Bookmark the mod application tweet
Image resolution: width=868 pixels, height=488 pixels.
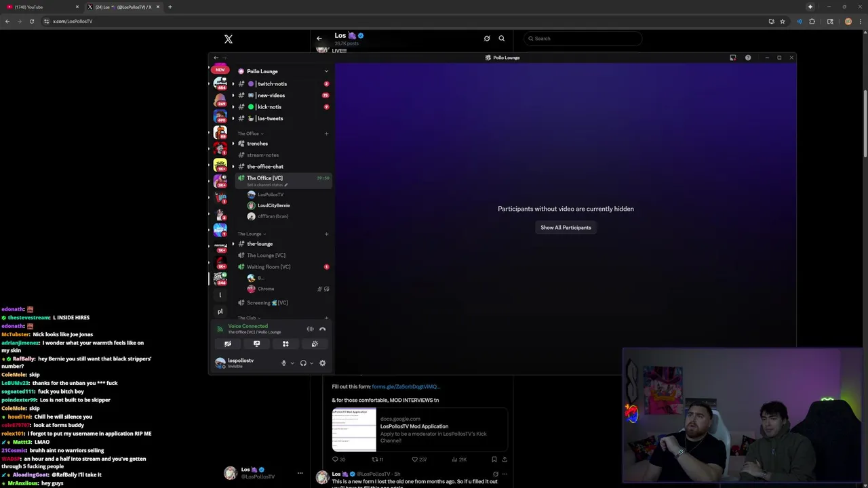click(494, 460)
